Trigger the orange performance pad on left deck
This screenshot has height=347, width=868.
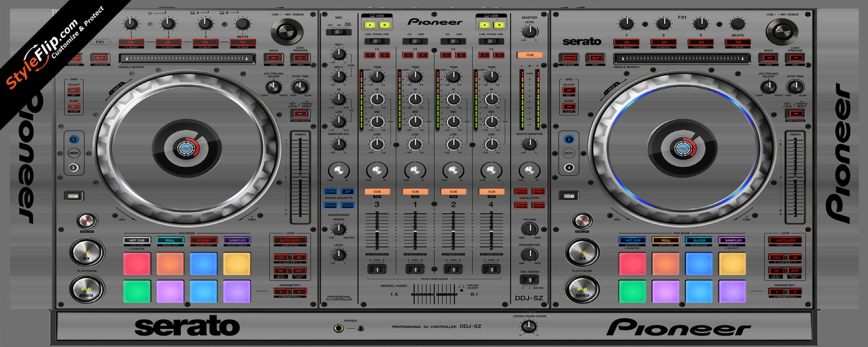click(170, 264)
